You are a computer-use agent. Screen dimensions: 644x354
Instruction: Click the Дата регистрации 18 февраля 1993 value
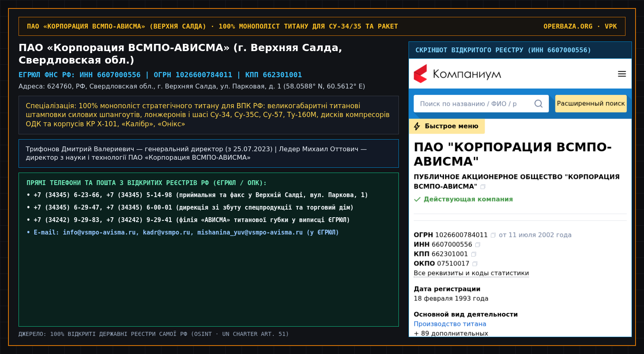point(451,298)
